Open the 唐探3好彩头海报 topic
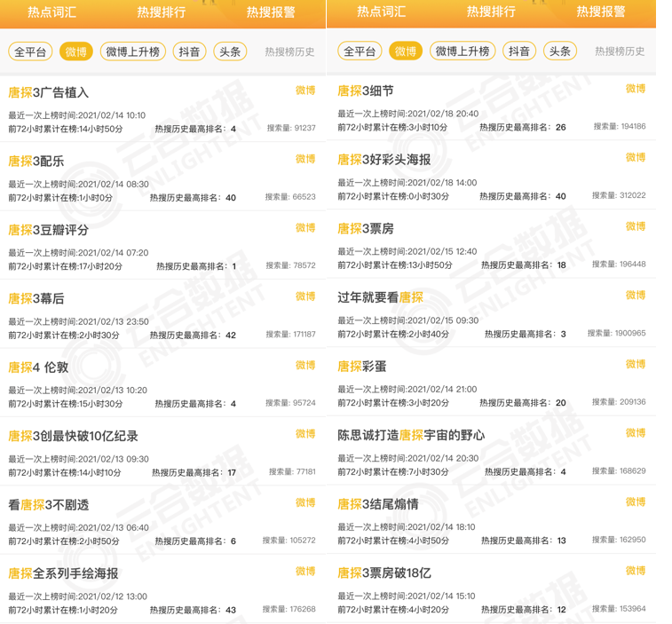 click(x=384, y=160)
